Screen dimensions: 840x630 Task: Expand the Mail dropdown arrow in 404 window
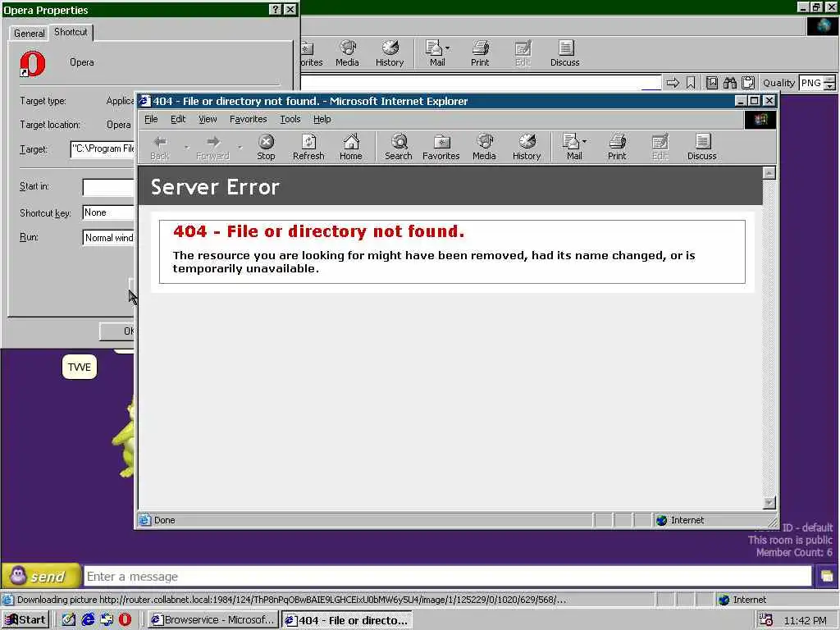pyautogui.click(x=584, y=141)
